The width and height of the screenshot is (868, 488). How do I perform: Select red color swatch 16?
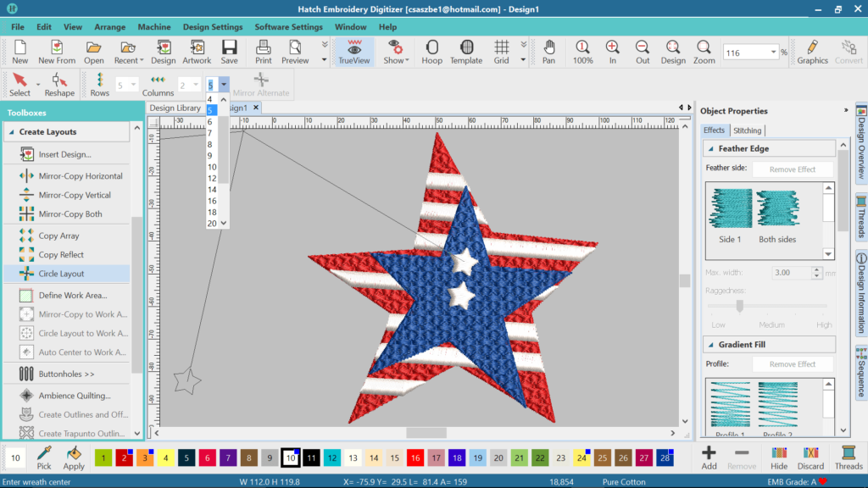[415, 457]
